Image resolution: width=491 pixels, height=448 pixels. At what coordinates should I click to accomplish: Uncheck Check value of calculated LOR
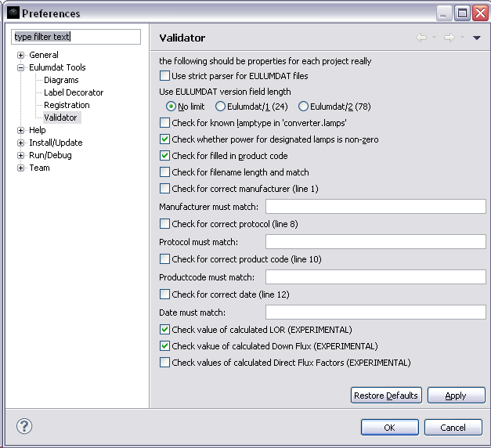164,330
